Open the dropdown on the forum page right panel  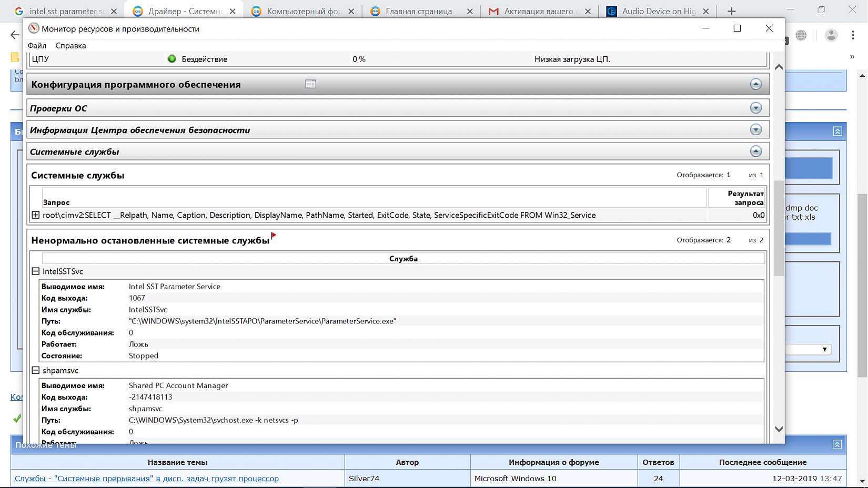(x=824, y=349)
